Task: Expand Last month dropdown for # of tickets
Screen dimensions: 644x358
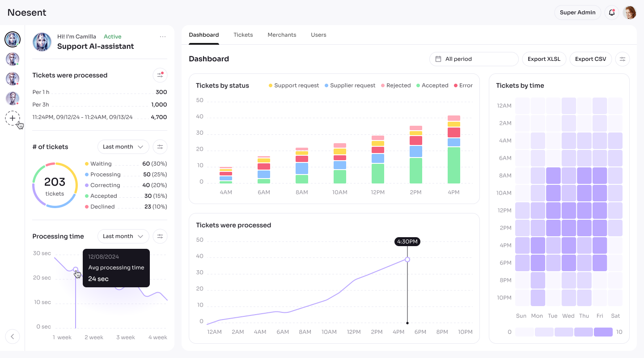Action: coord(123,147)
